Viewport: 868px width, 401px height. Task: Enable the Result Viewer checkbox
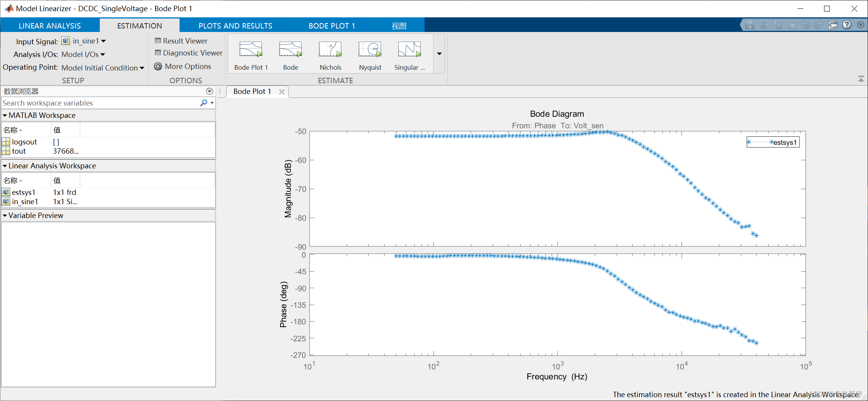point(158,40)
